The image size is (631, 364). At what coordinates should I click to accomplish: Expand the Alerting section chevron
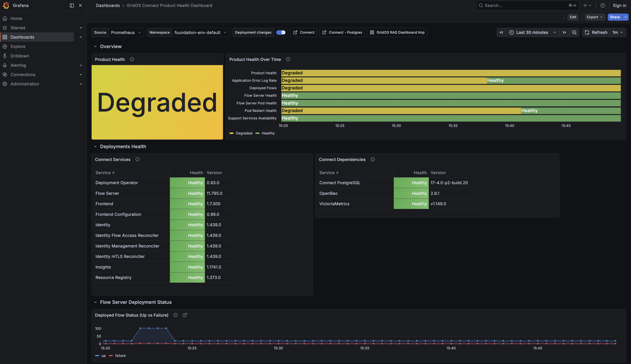point(81,65)
